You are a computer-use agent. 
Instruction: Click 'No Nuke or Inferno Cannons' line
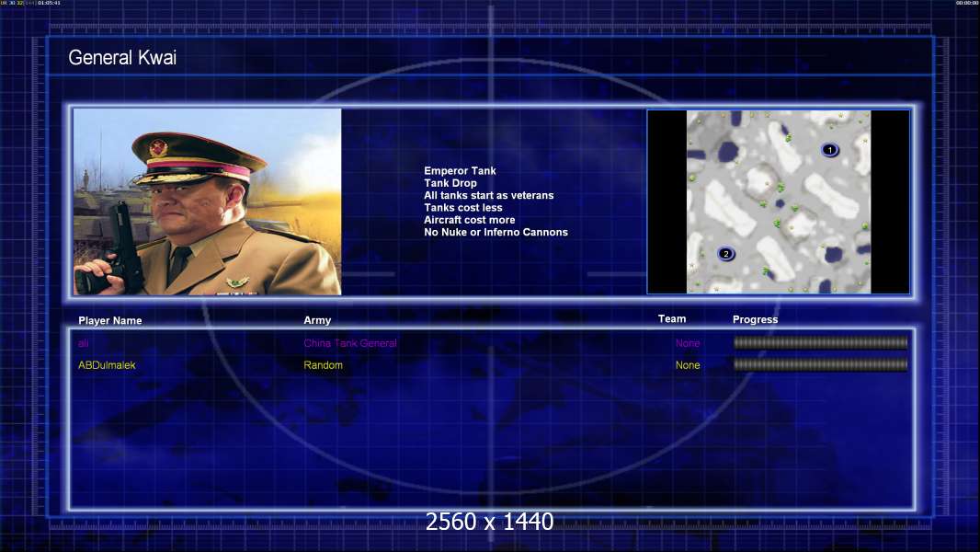click(496, 232)
